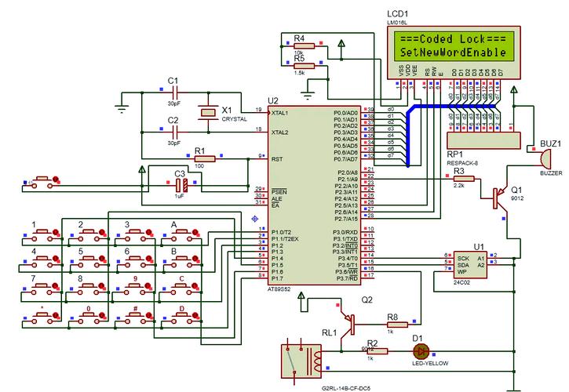569x392 pixels.
Task: Click the XTAL2 pin label
Action: point(279,132)
